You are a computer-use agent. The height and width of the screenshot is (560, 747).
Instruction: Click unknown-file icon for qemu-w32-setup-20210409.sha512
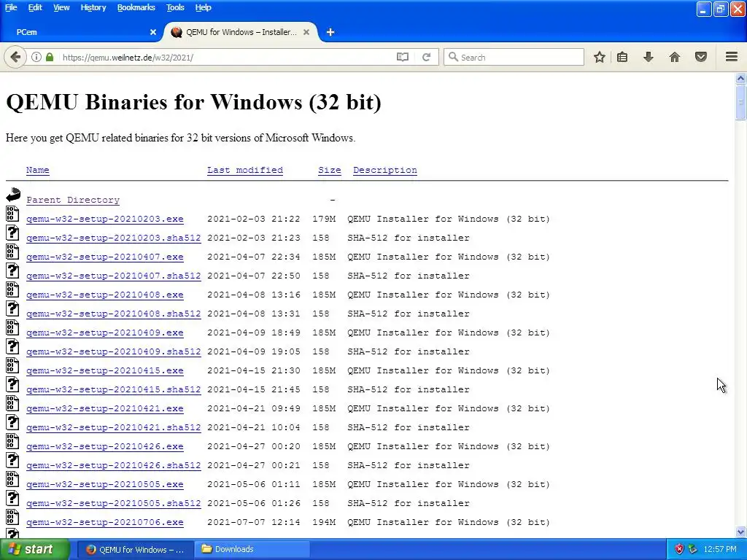coord(12,346)
